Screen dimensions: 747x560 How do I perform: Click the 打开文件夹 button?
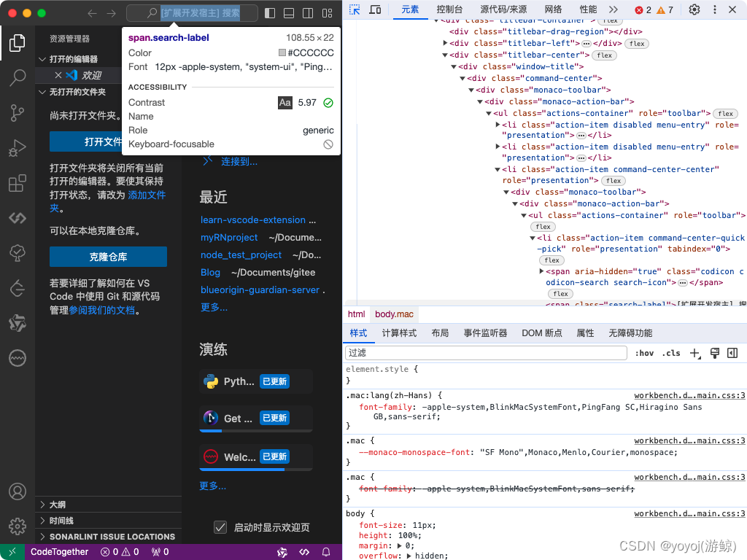tap(86, 142)
